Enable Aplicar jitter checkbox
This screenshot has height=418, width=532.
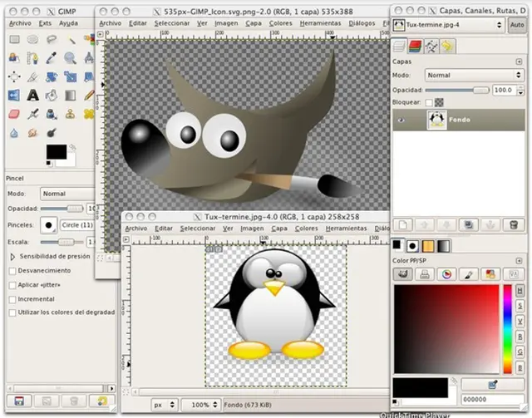12,284
